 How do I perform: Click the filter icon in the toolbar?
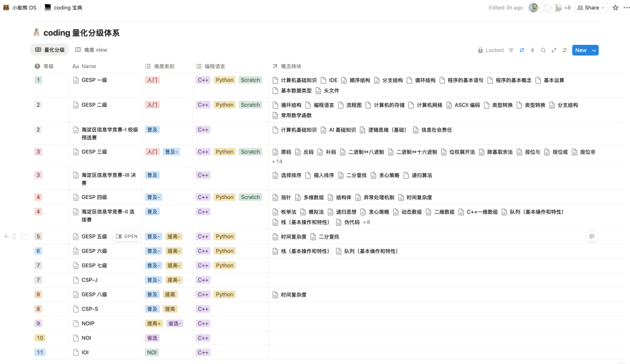click(x=511, y=50)
